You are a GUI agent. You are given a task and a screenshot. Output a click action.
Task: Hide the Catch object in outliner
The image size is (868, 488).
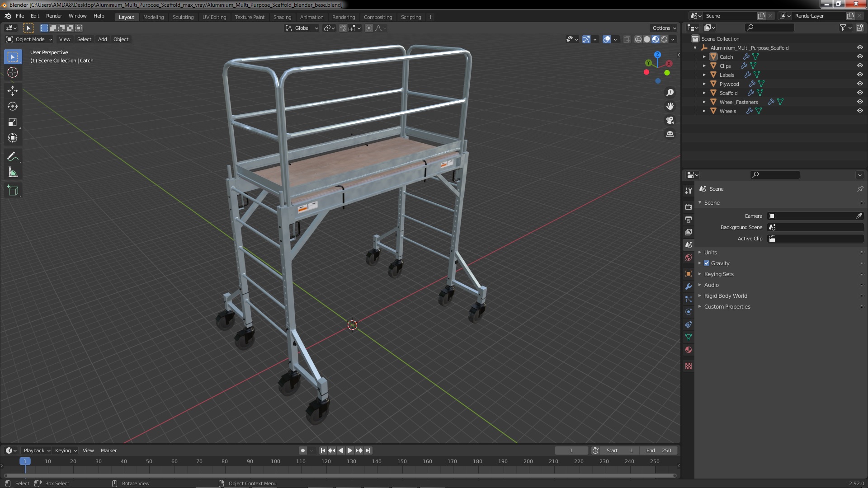(860, 56)
